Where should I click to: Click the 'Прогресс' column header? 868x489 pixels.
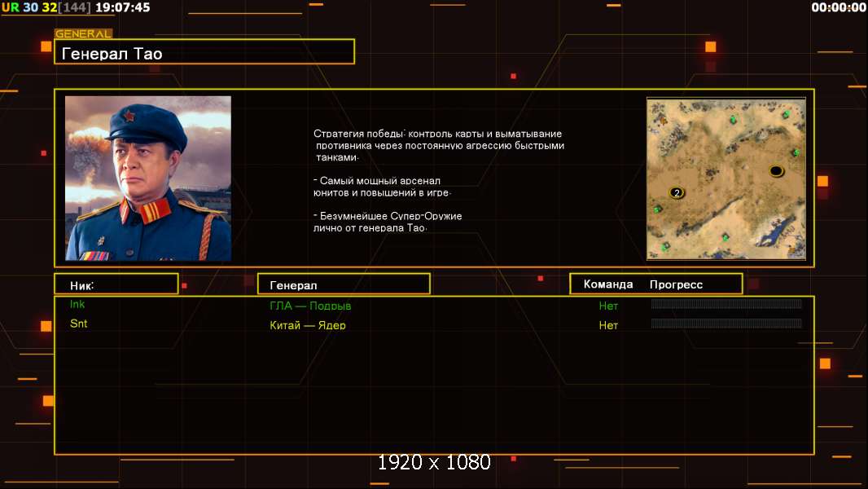(676, 284)
